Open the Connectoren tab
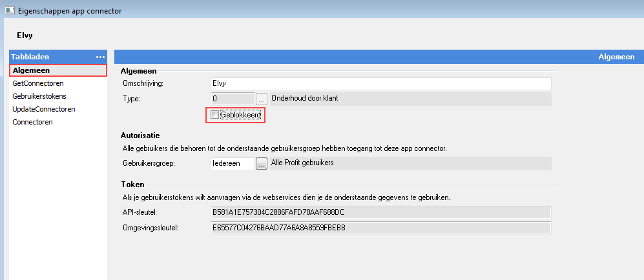644x280 pixels. click(x=32, y=122)
